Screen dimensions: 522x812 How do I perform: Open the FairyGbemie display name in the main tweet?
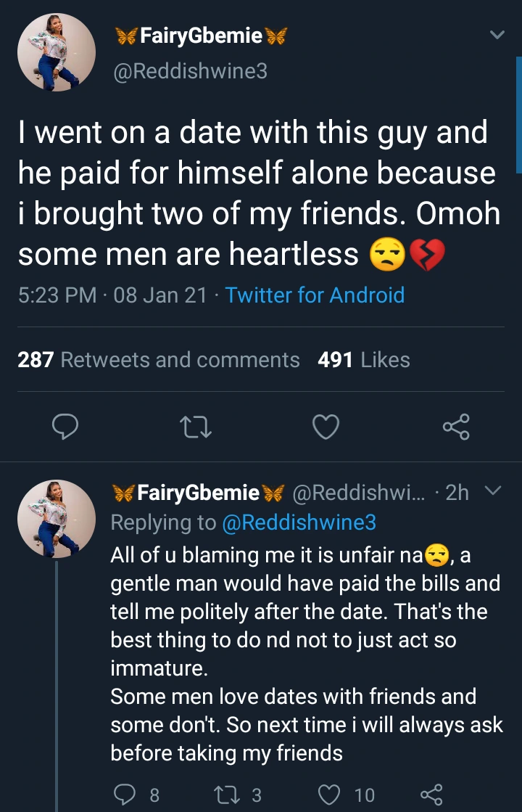coord(201,36)
